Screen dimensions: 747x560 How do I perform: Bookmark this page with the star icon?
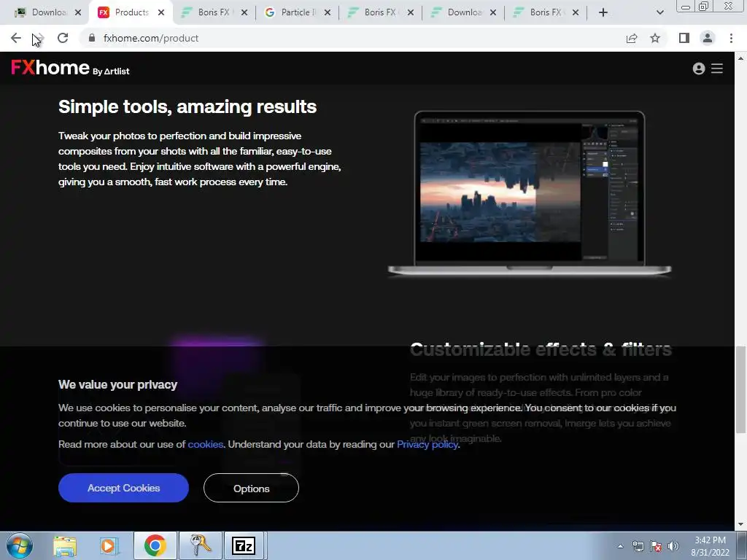655,38
